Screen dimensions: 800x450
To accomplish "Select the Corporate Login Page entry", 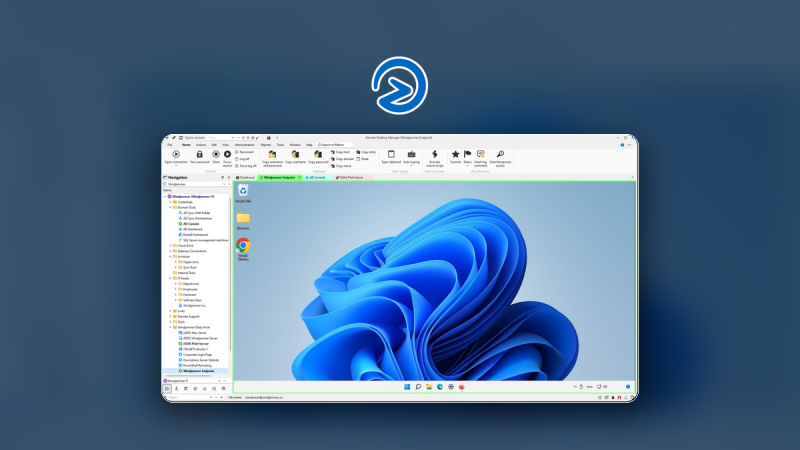I will click(197, 355).
